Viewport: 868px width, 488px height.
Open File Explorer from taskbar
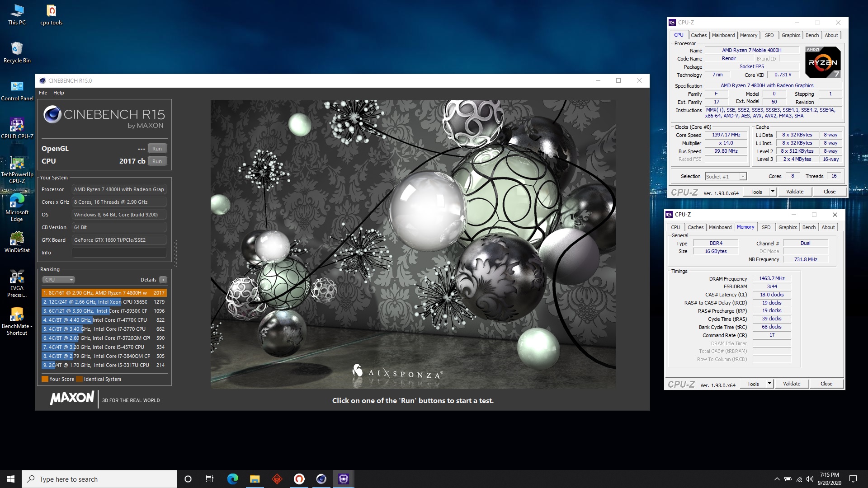tap(255, 479)
